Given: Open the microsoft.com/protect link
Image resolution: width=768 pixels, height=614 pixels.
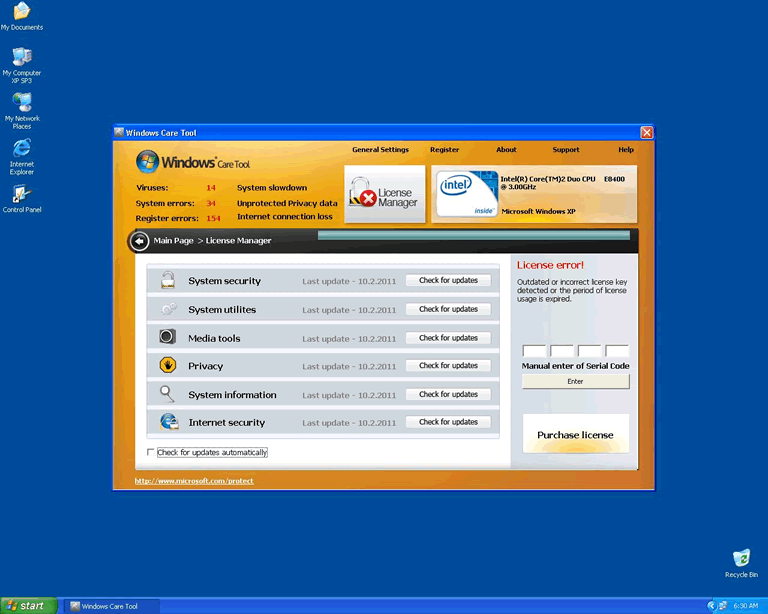Looking at the screenshot, I should 194,481.
